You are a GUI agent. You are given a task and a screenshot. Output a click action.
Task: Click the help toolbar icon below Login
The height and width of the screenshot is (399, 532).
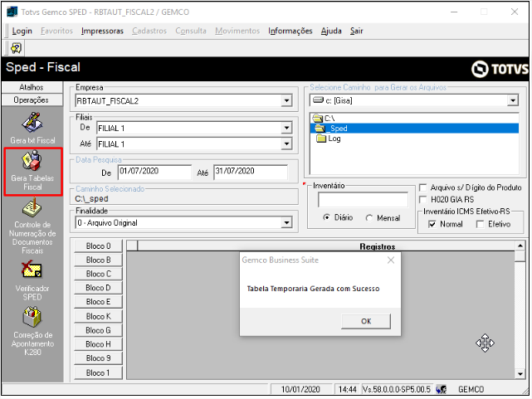pyautogui.click(x=16, y=48)
